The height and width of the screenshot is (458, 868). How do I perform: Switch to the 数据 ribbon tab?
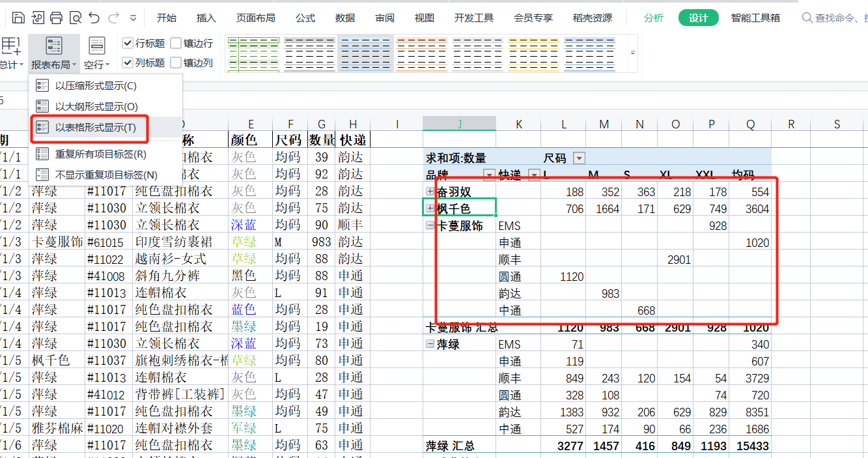pyautogui.click(x=345, y=18)
